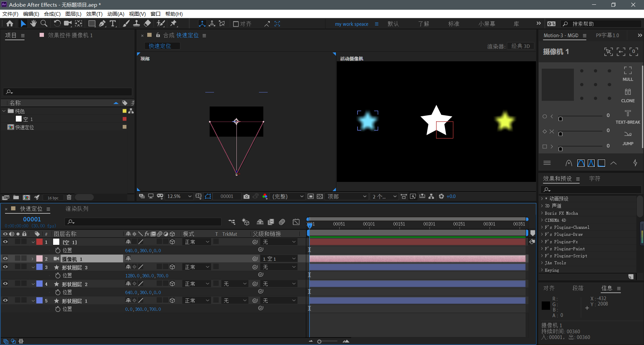Select the Pen tool

pyautogui.click(x=102, y=23)
